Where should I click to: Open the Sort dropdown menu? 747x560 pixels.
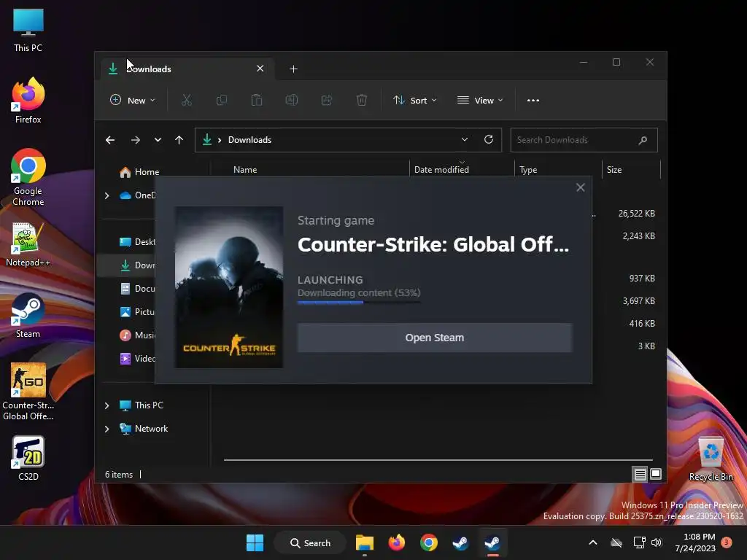(x=414, y=101)
